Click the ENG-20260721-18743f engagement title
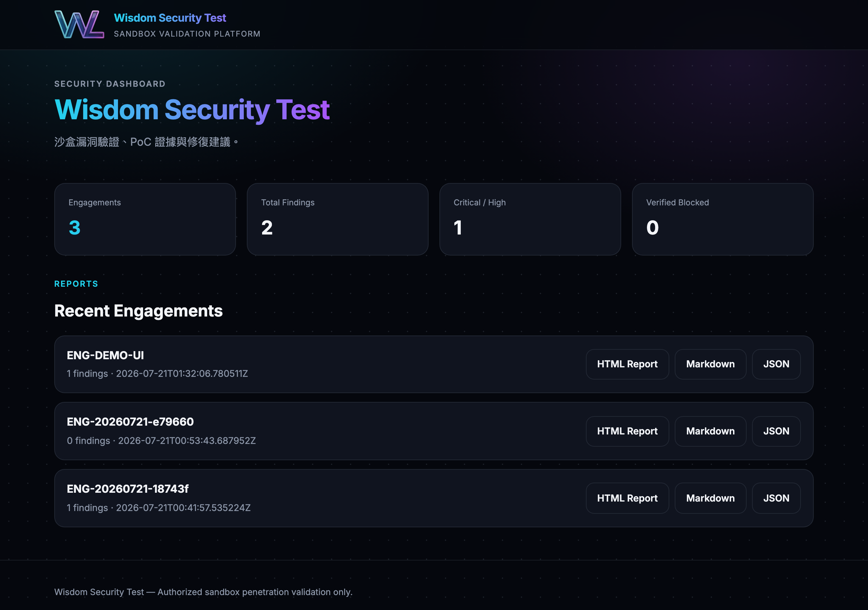868x610 pixels. [128, 489]
